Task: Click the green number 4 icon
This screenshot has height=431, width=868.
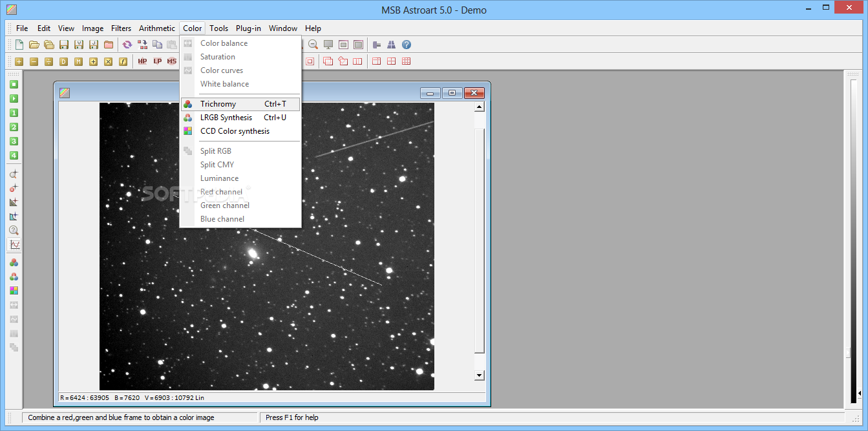Action: [14, 156]
